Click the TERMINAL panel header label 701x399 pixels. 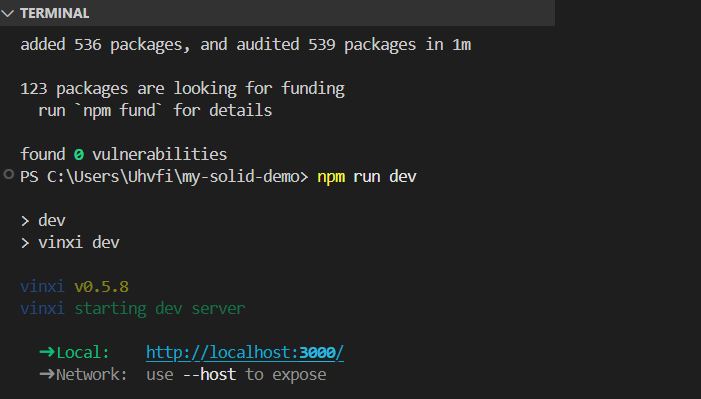click(55, 13)
